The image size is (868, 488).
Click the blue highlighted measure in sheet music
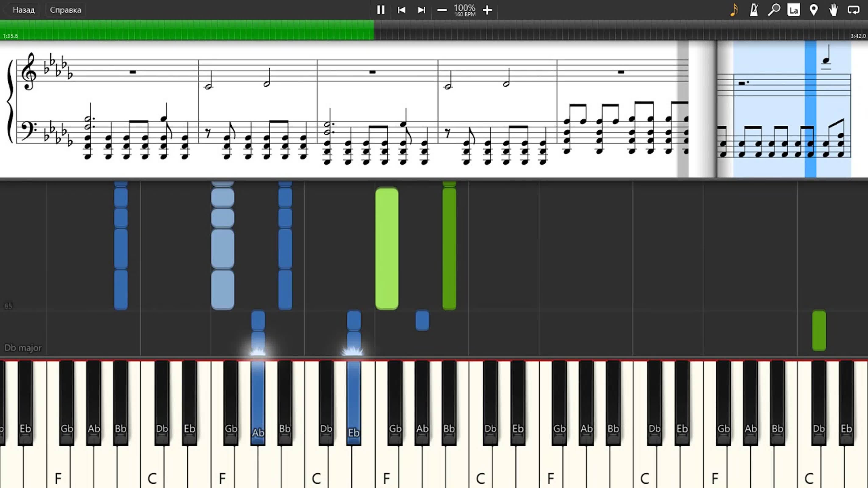point(792,108)
